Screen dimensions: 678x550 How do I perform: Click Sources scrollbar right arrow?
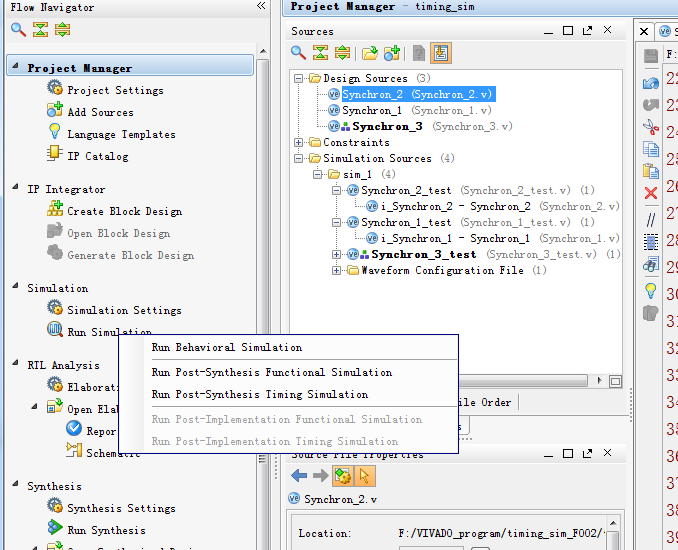coord(599,381)
